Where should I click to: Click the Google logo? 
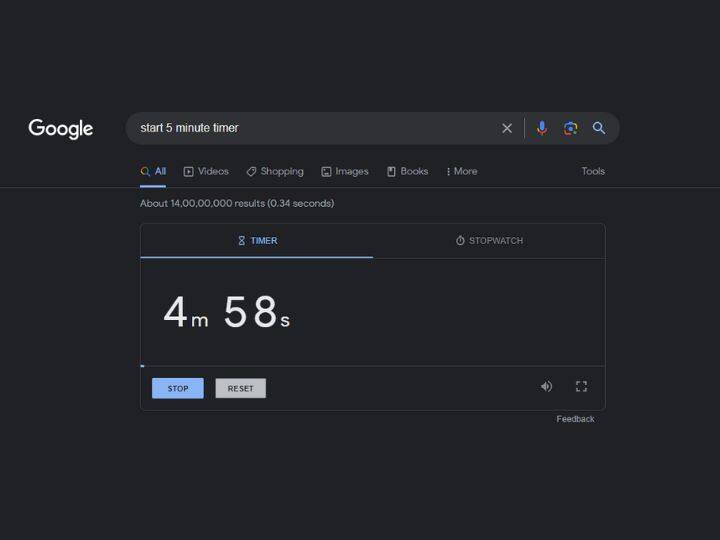pyautogui.click(x=61, y=129)
